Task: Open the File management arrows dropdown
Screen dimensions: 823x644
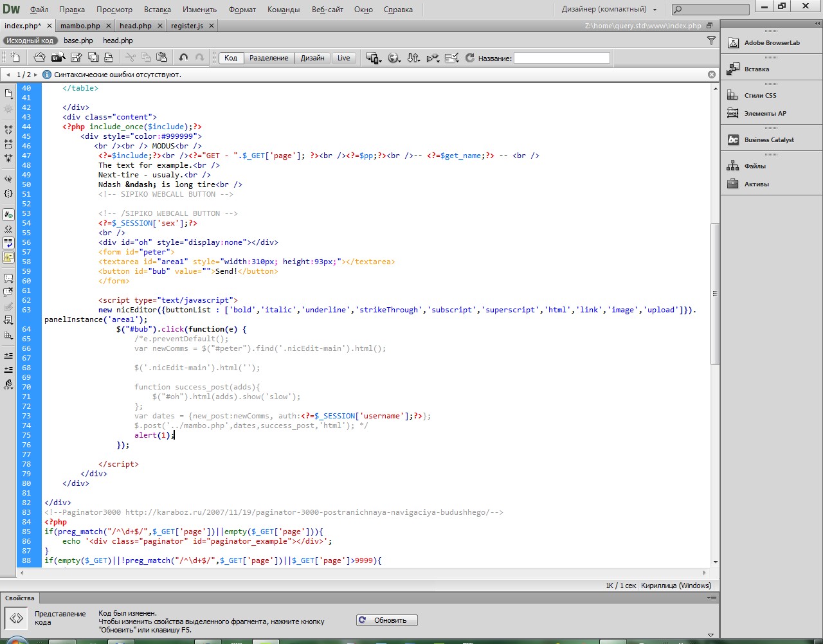Action: coord(414,58)
